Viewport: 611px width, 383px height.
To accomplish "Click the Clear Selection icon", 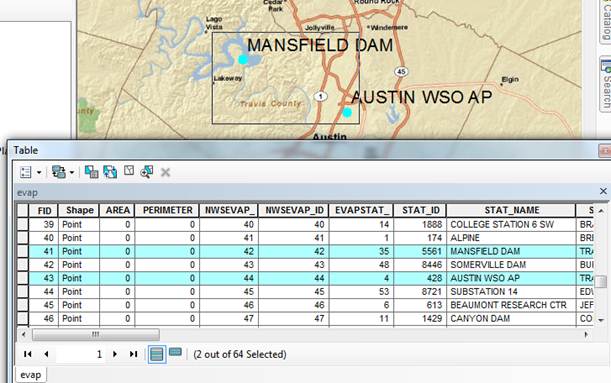I will pos(129,171).
